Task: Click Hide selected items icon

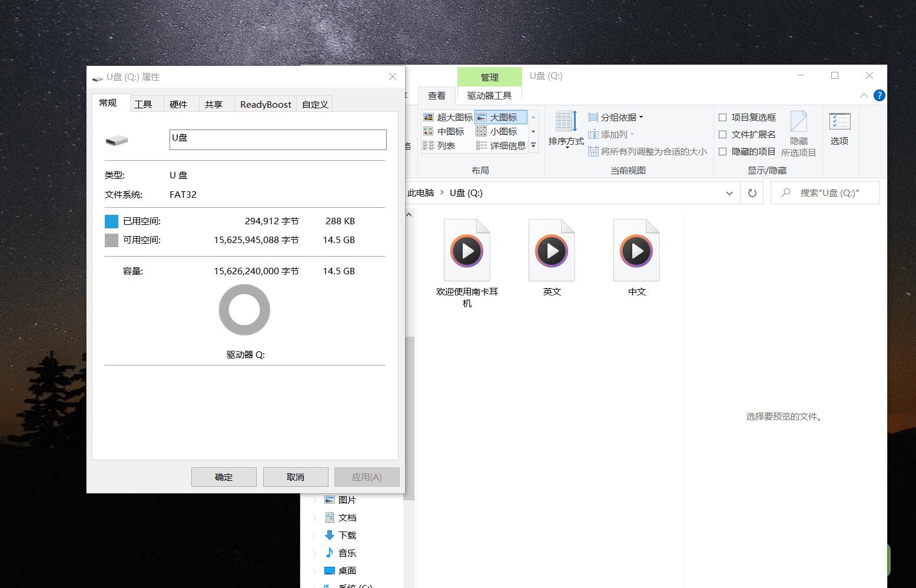Action: tap(799, 134)
